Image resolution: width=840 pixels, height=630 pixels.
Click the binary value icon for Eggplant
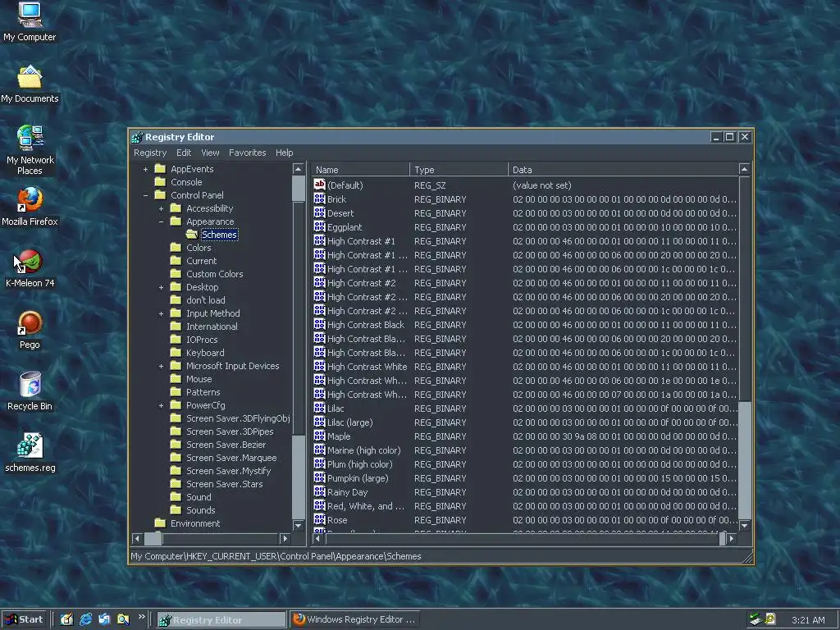tap(320, 226)
